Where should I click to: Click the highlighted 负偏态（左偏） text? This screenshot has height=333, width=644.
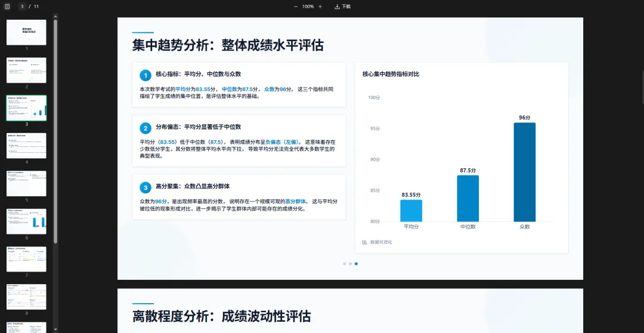coord(283,142)
